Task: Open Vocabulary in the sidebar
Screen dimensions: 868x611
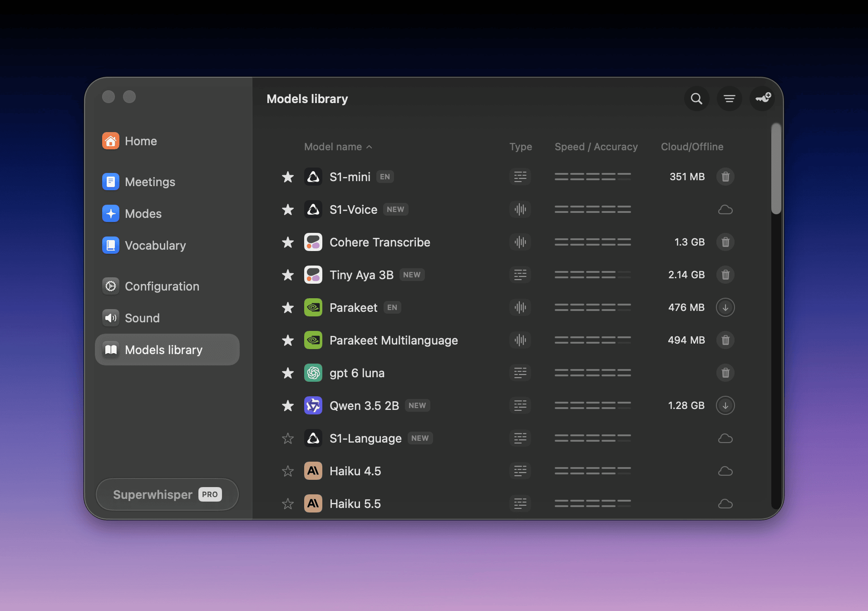Action: click(167, 246)
